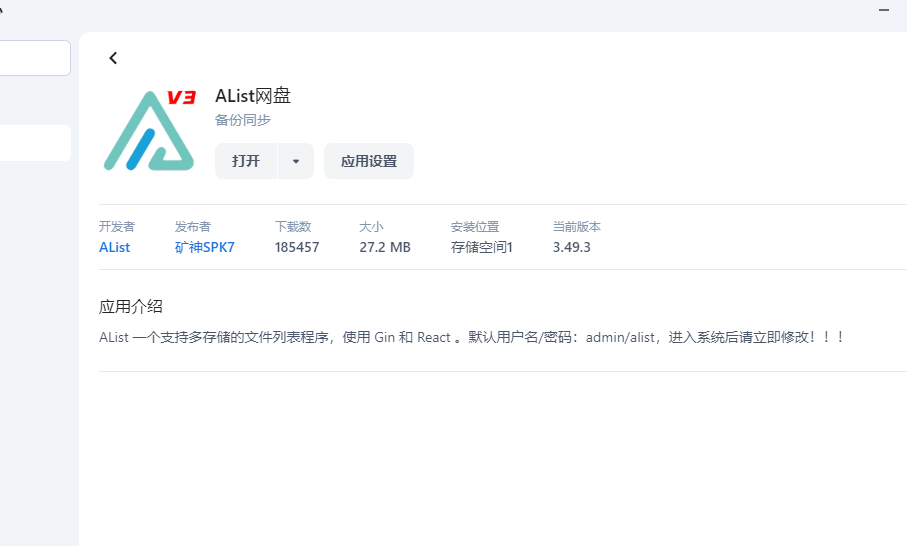Click the download count 185457

coord(297,247)
